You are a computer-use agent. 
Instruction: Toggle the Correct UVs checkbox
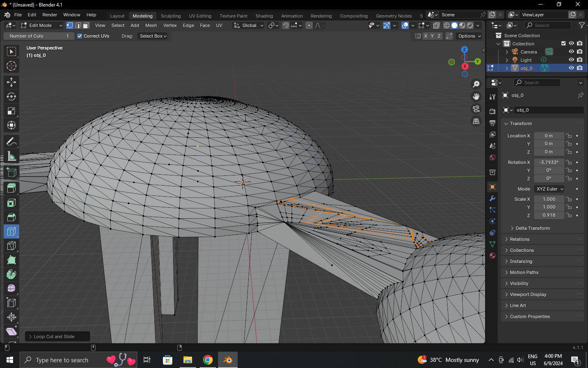80,36
